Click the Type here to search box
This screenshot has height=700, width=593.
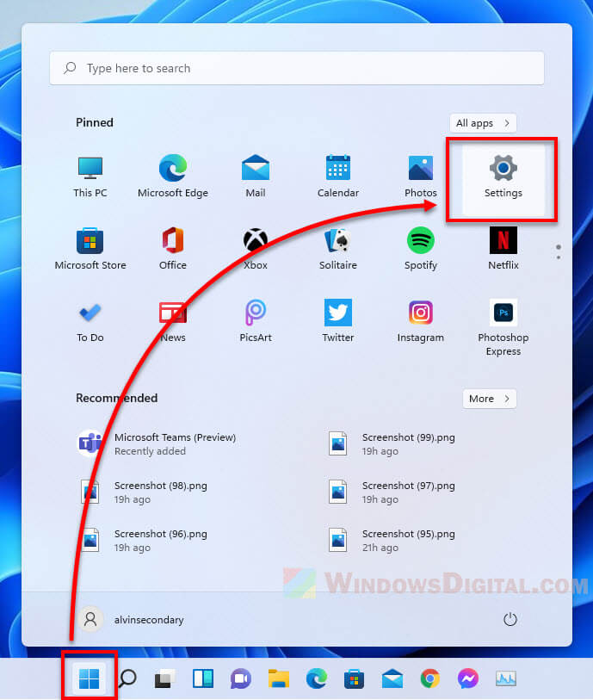[x=297, y=68]
